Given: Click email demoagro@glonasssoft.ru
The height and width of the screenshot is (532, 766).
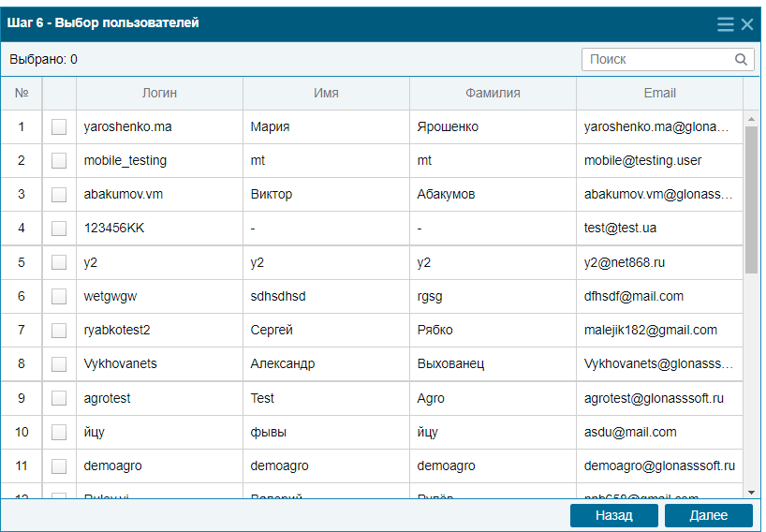Looking at the screenshot, I should coord(659,466).
